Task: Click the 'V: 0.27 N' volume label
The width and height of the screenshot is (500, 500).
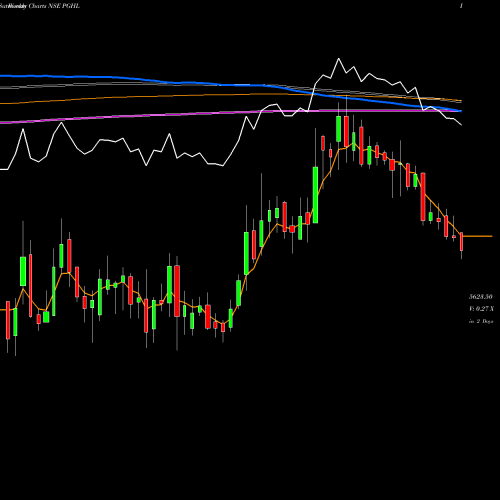Action: (x=481, y=309)
